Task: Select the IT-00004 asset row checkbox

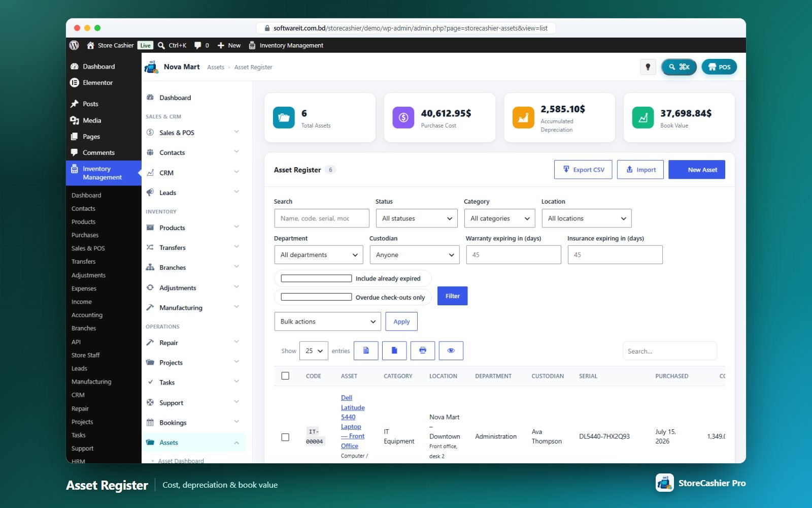Action: coord(285,437)
